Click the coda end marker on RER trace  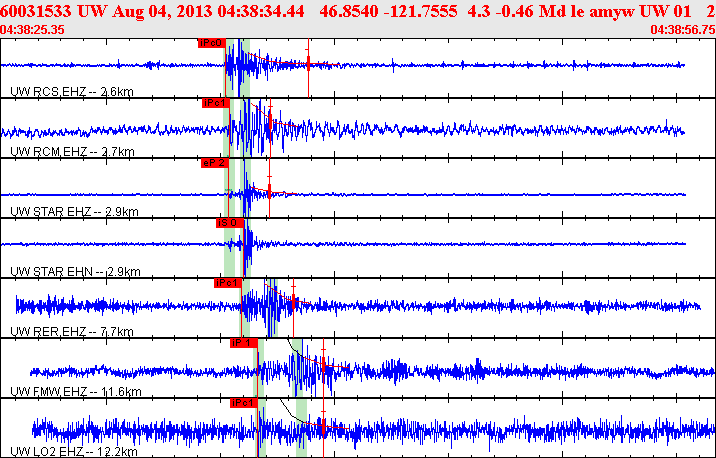tap(293, 302)
